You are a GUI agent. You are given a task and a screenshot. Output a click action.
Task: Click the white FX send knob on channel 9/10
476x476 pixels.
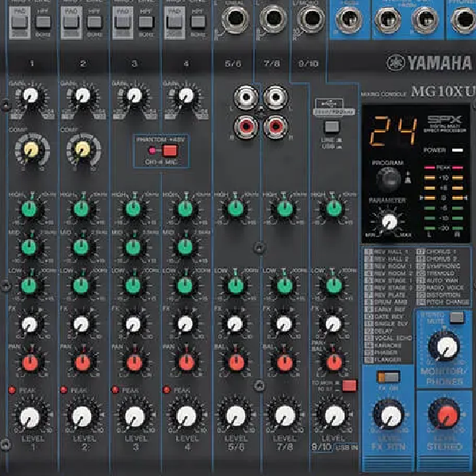(x=333, y=324)
